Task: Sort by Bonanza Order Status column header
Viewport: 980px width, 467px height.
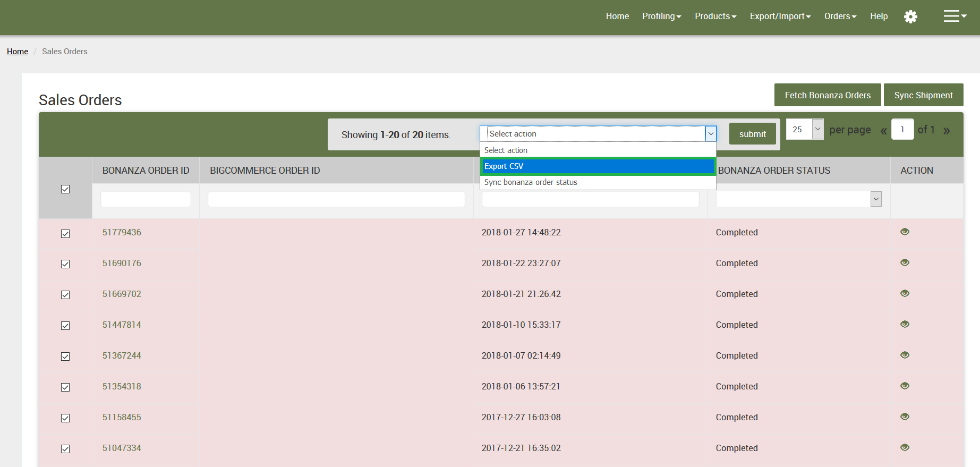Action: click(x=774, y=171)
